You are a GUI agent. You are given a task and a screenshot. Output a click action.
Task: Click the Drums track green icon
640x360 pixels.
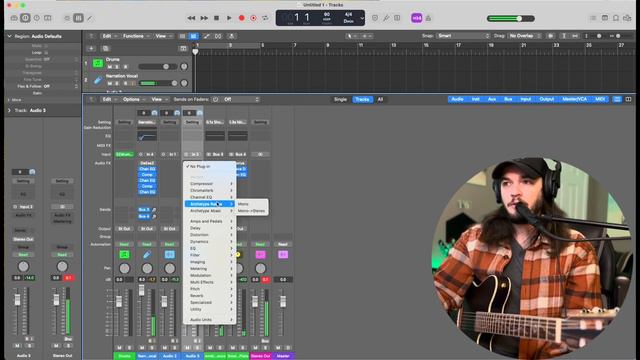point(98,63)
